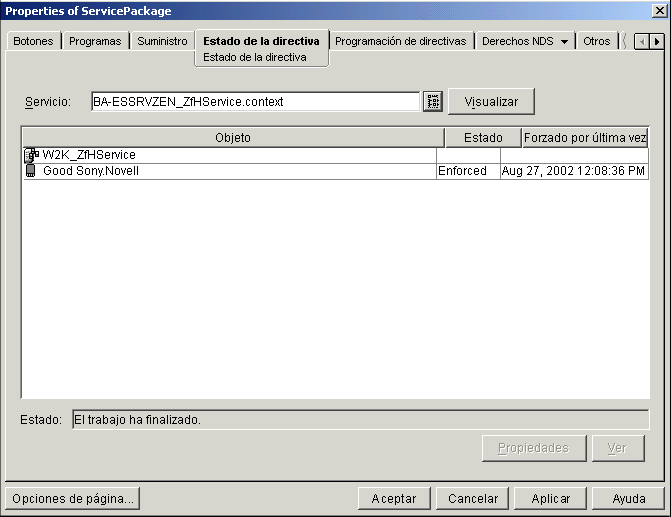Open the Otros tab
671x517 pixels.
coord(597,41)
